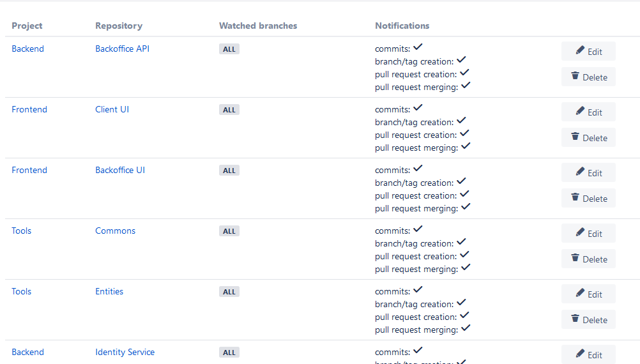Viewport: 640px width, 364px height.
Task: Delete the Commons repository subscription
Action: click(x=588, y=259)
